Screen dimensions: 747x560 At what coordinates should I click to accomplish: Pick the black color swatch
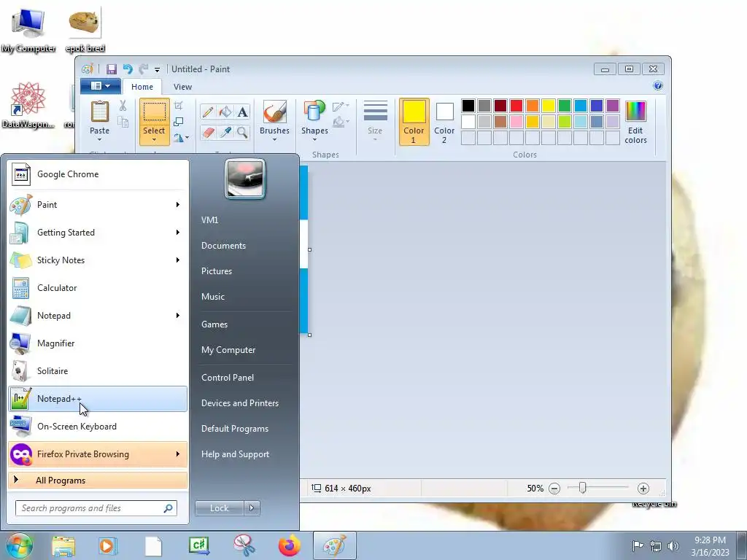coord(468,106)
